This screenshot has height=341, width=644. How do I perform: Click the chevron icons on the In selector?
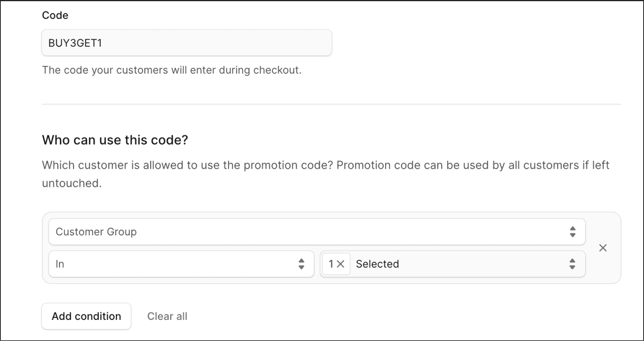(x=301, y=264)
